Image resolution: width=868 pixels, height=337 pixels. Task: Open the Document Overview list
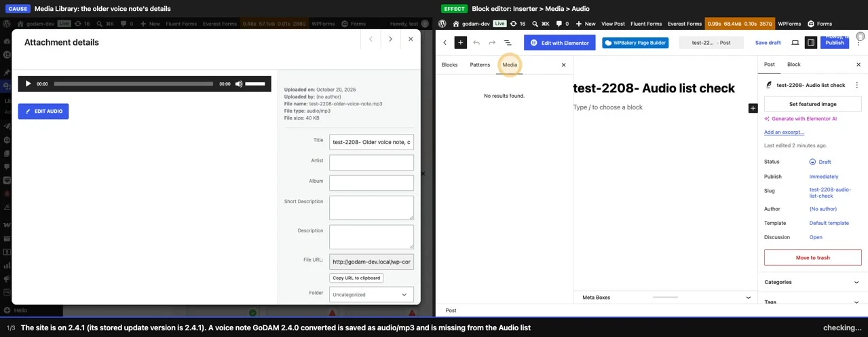click(x=508, y=42)
